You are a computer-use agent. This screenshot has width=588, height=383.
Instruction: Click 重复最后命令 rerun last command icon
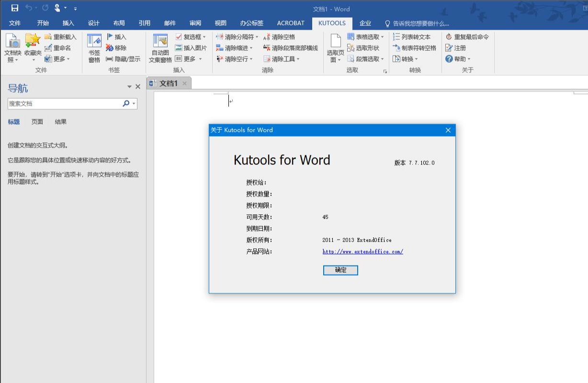click(449, 37)
